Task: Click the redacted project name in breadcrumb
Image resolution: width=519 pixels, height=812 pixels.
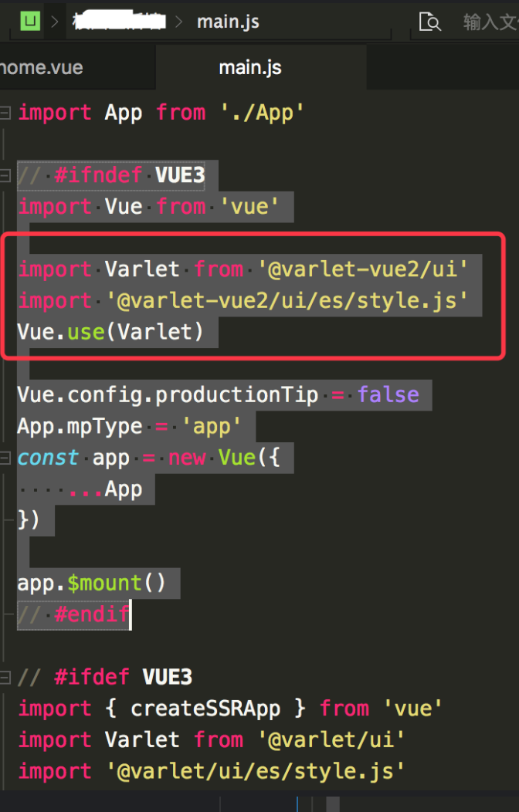Action: pos(119,22)
